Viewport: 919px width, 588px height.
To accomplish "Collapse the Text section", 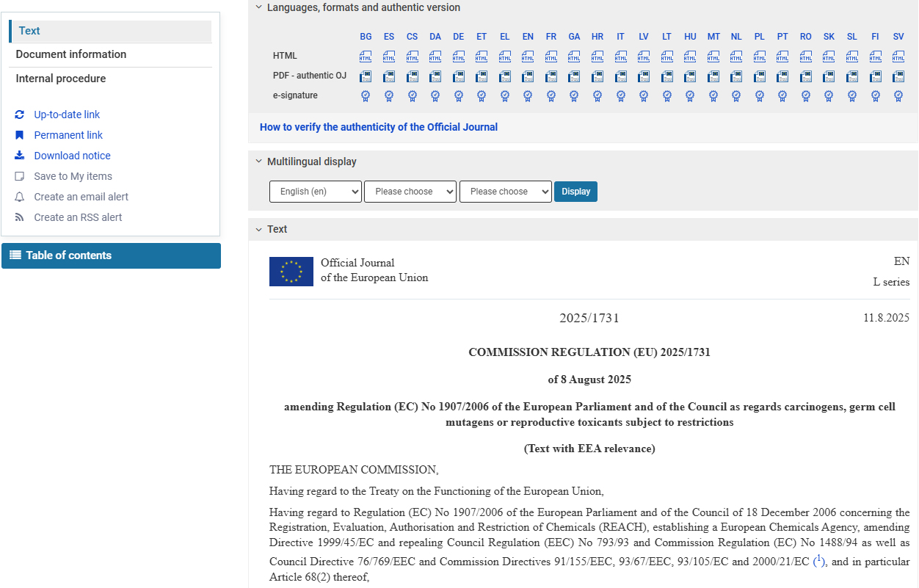I will pyautogui.click(x=258, y=229).
